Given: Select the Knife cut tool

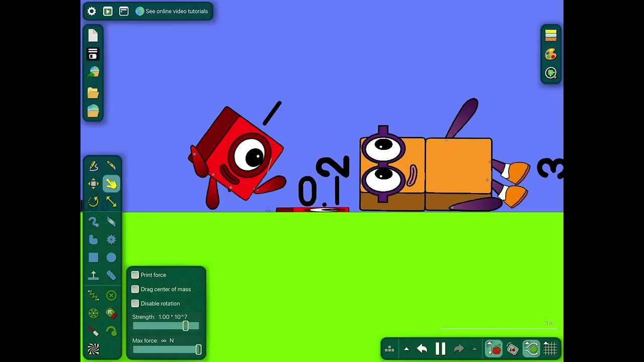Looking at the screenshot, I should (x=111, y=166).
